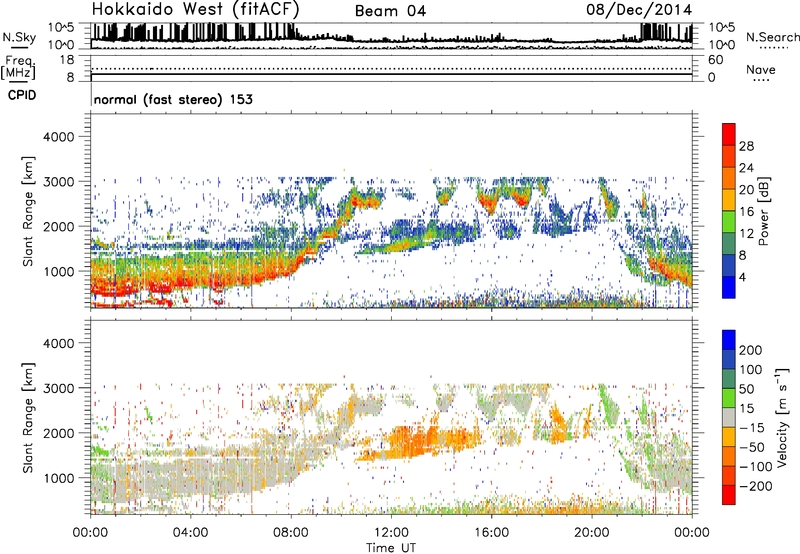The image size is (800, 554).
Task: Click the '04:00' time axis label
Action: (190, 533)
